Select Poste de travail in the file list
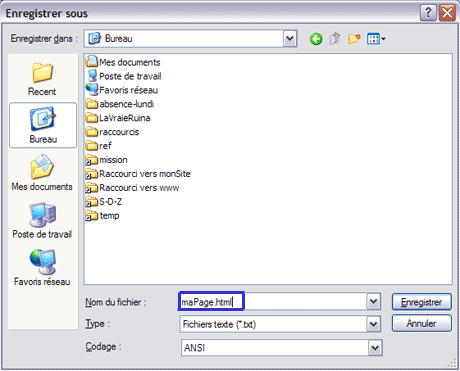The height and width of the screenshot is (371, 460). (123, 76)
